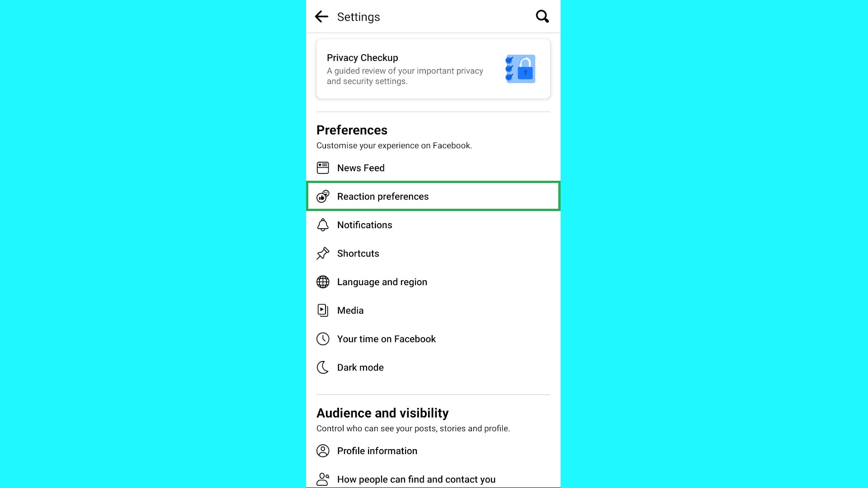868x488 pixels.
Task: Open Your time on Facebook clock icon
Action: (322, 338)
